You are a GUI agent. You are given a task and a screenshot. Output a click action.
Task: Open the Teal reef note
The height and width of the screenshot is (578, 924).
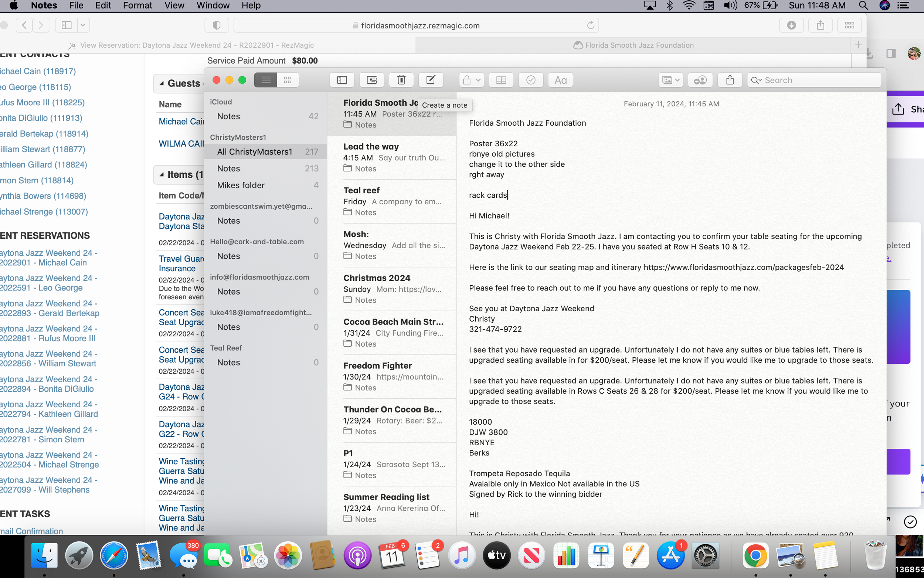[392, 201]
